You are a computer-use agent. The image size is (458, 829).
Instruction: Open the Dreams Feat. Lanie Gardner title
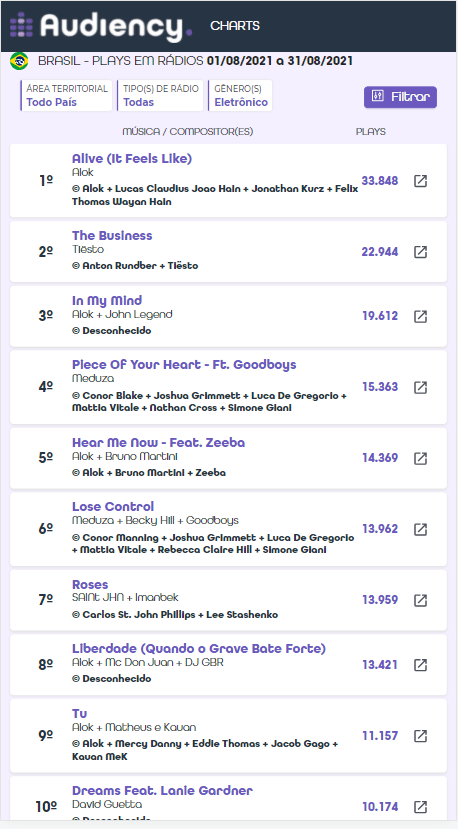pyautogui.click(x=162, y=790)
